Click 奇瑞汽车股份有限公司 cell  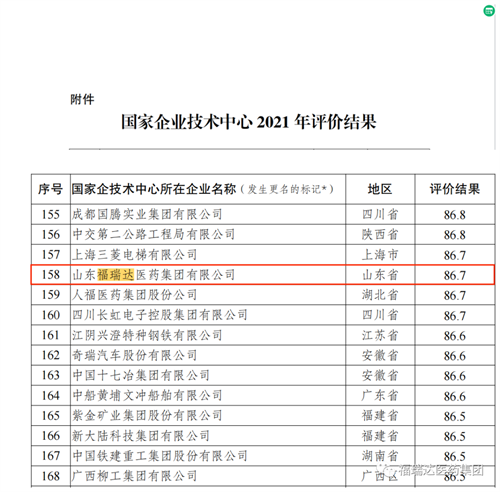[208, 355]
